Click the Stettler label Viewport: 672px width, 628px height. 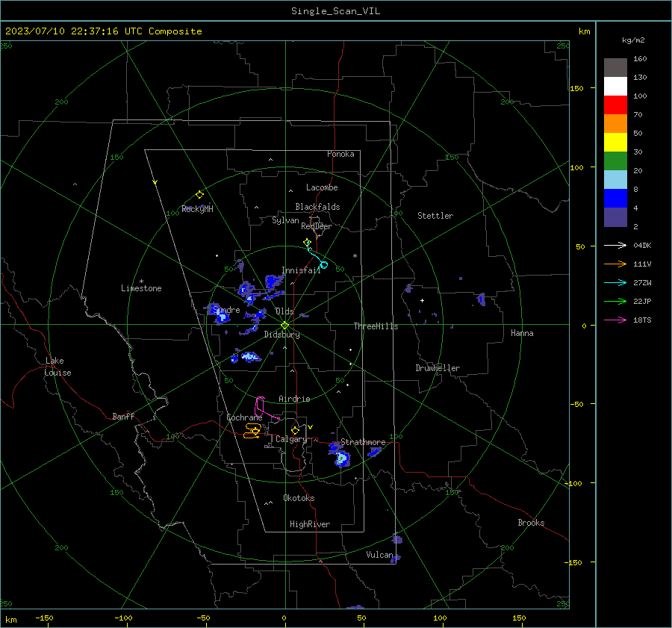coord(435,216)
